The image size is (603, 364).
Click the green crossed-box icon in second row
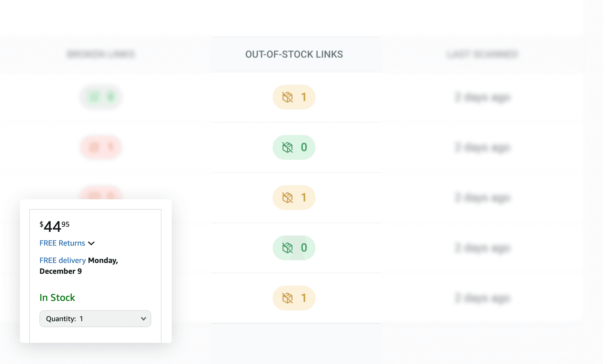(x=287, y=147)
